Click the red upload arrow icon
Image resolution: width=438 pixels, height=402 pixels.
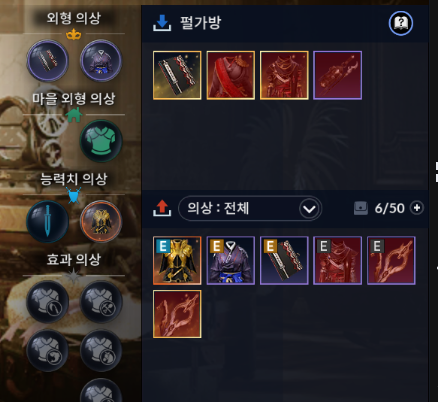click(162, 208)
